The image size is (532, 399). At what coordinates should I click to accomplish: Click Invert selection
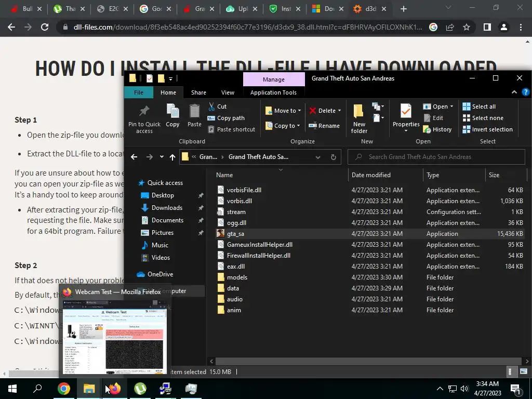[487, 129]
